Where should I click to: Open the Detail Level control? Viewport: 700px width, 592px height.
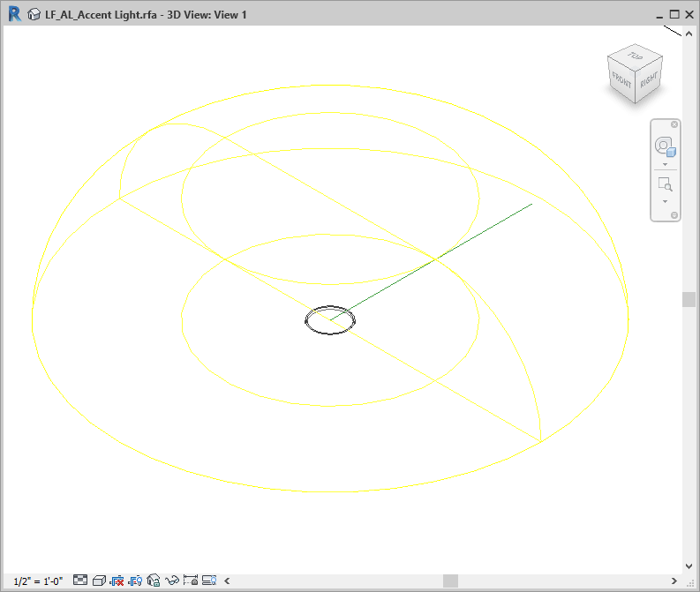click(80, 580)
